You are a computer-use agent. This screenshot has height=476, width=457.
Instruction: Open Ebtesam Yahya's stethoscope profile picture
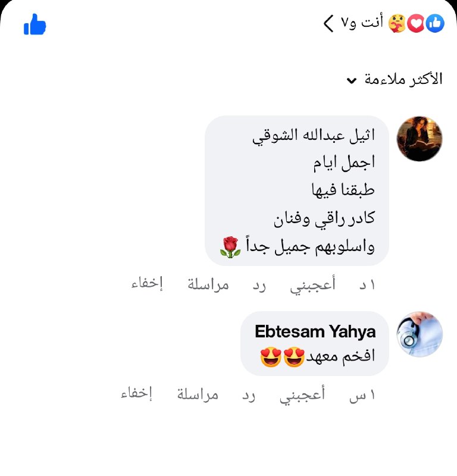pyautogui.click(x=420, y=334)
